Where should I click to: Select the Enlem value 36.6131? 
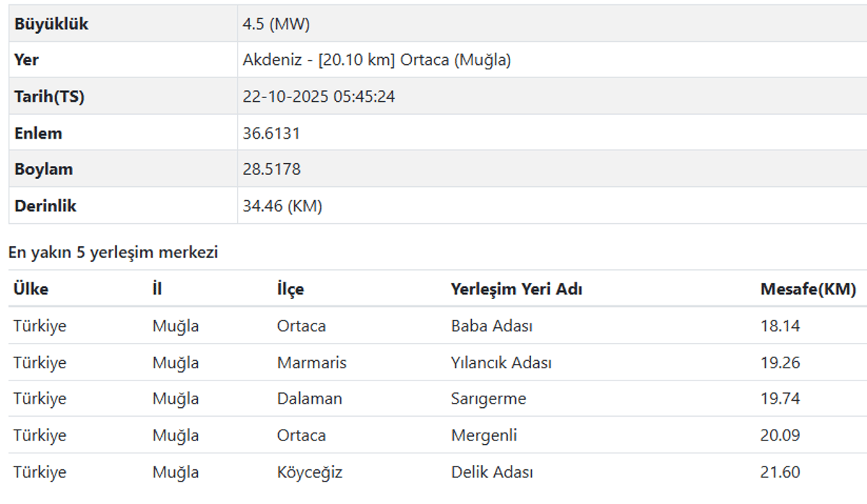(x=271, y=134)
